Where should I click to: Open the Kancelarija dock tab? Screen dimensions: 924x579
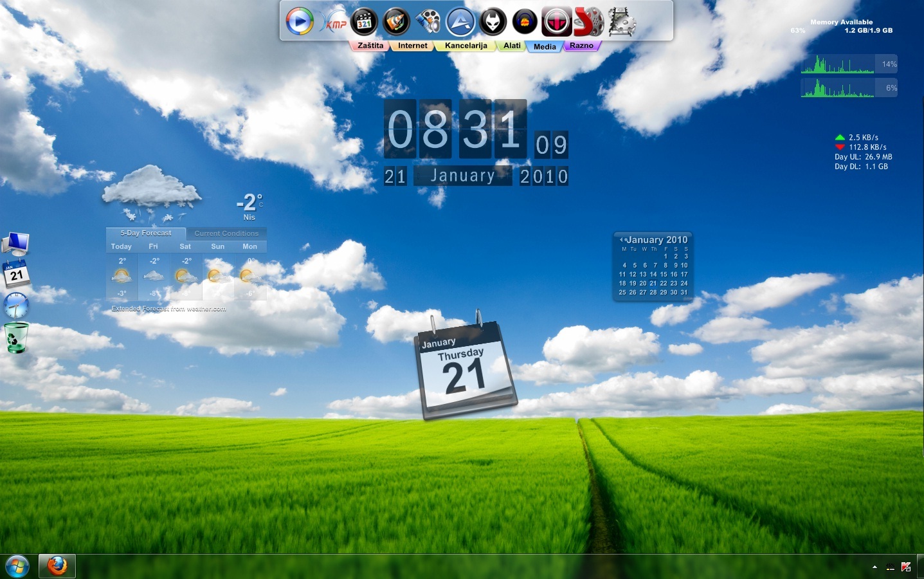tap(466, 46)
